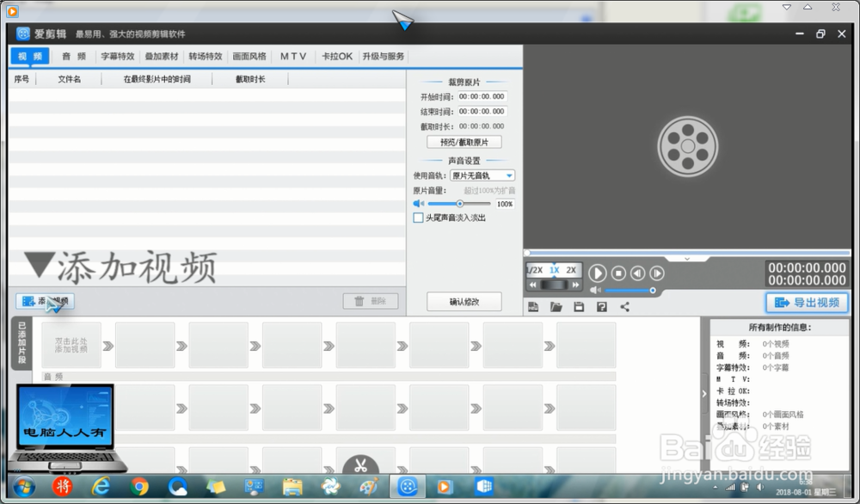Switch to the 音频 tab
This screenshot has width=860, height=504.
74,56
